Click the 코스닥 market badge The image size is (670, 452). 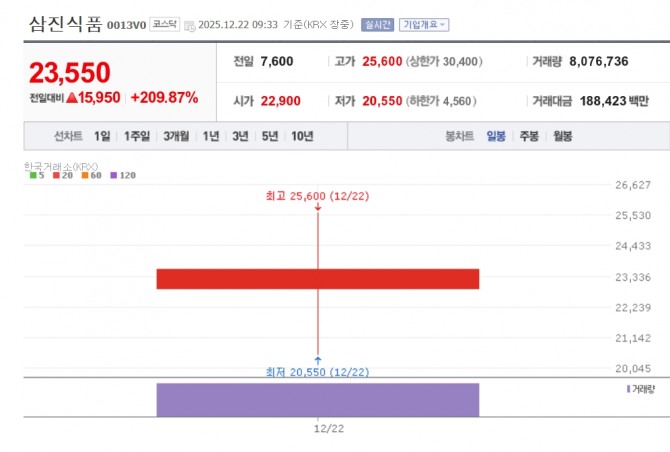[165, 24]
